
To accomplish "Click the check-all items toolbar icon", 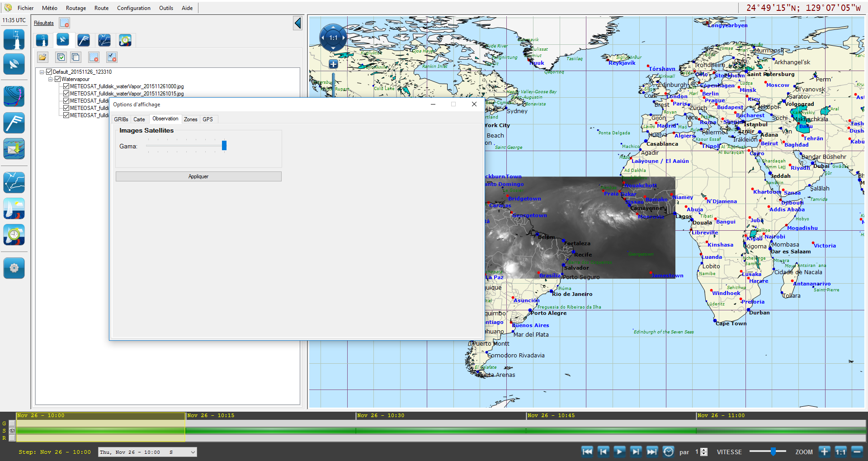I will pos(61,57).
